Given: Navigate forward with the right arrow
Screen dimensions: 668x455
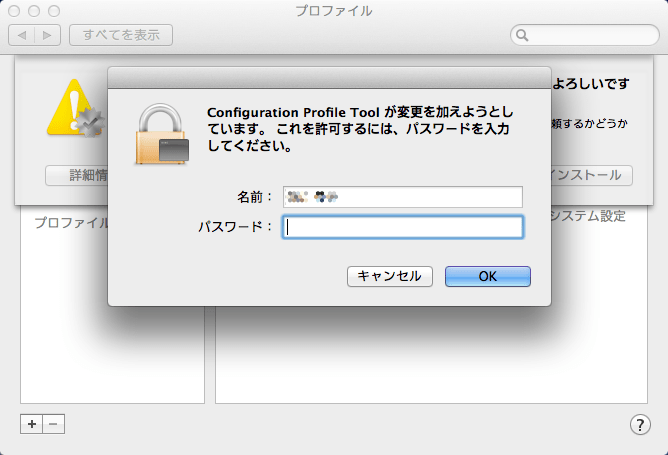Looking at the screenshot, I should [47, 35].
